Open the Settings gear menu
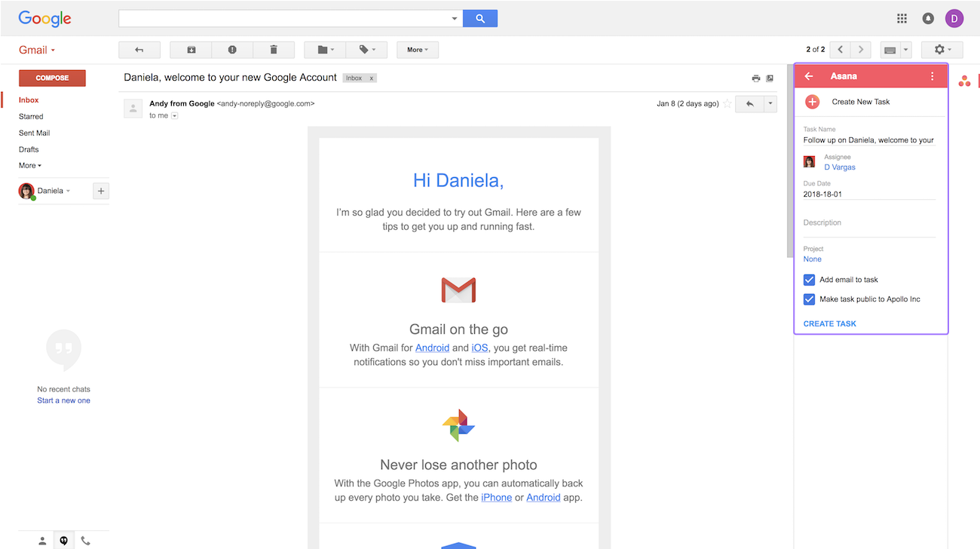 click(942, 50)
